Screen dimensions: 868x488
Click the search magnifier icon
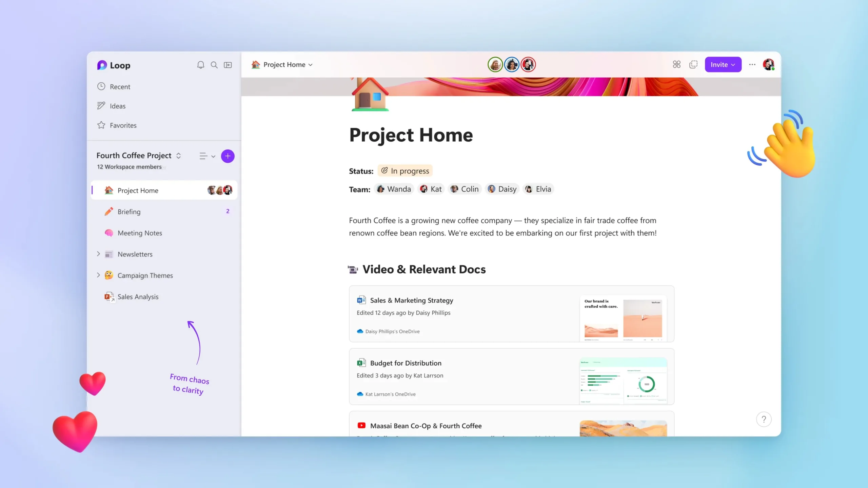click(214, 64)
